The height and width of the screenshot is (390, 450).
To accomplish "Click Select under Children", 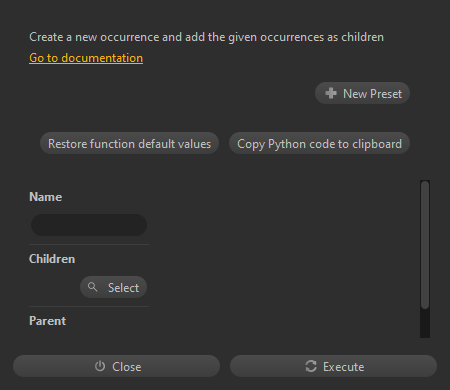I will (x=113, y=287).
